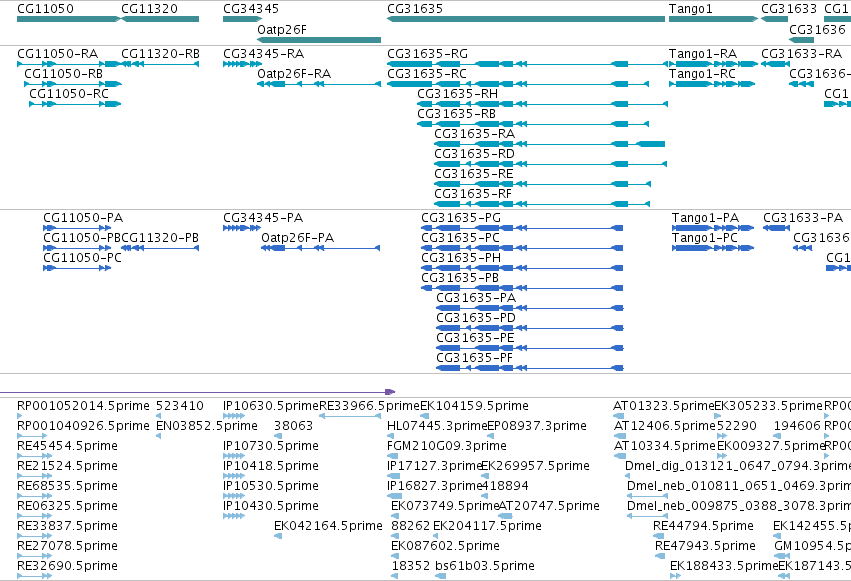
Task: Select transcript CG31635-RB
Action: (x=533, y=124)
